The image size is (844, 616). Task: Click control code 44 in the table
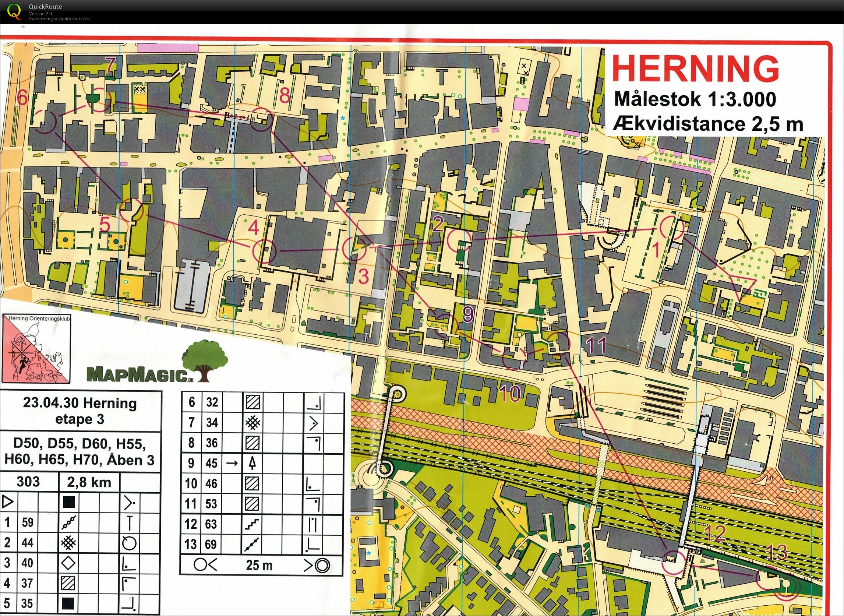pos(28,542)
